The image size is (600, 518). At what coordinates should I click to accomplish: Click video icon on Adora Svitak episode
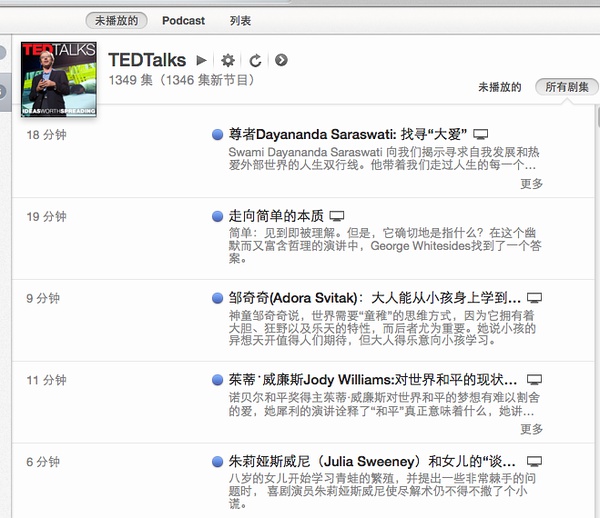coord(534,298)
